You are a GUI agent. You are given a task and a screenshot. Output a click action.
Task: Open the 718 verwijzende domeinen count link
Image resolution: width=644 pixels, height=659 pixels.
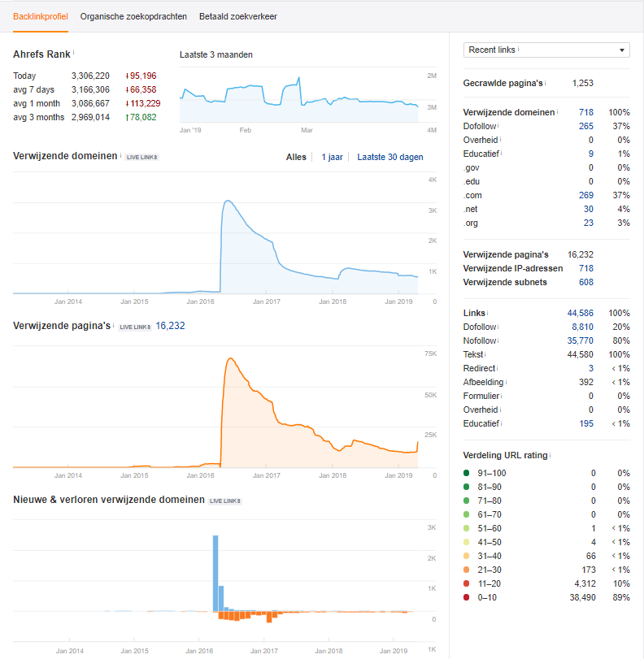(x=585, y=112)
